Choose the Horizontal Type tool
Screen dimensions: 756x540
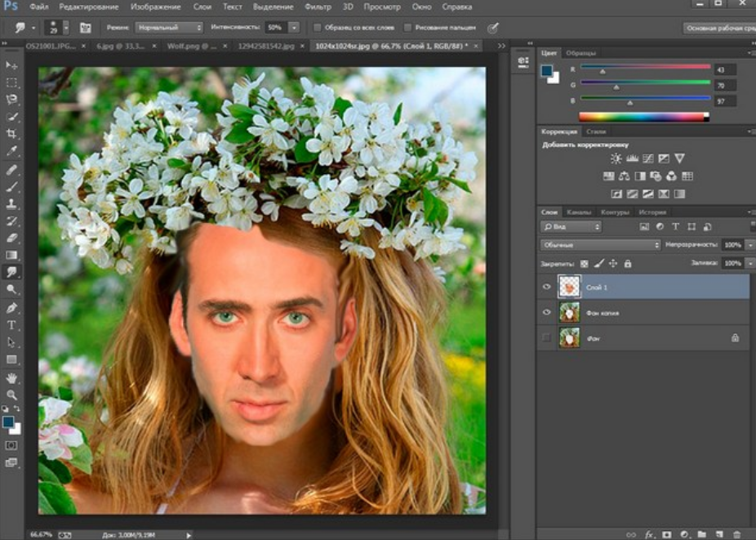11,325
